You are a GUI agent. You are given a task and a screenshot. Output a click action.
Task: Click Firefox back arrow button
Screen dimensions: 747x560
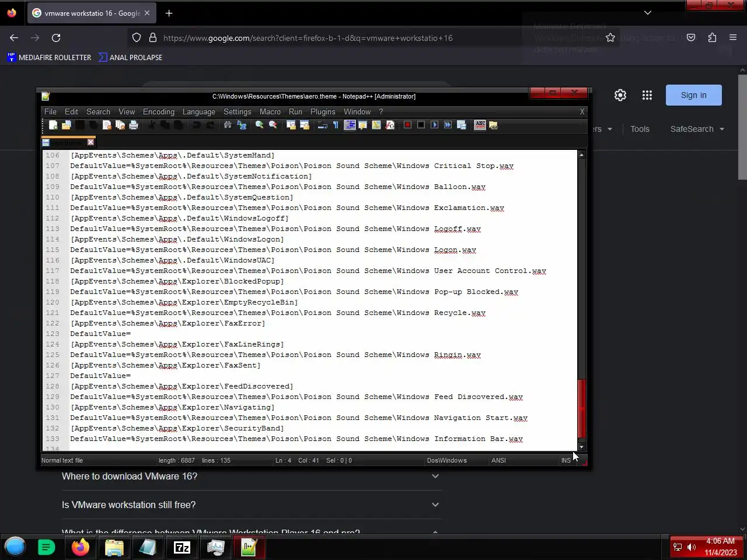click(x=14, y=37)
